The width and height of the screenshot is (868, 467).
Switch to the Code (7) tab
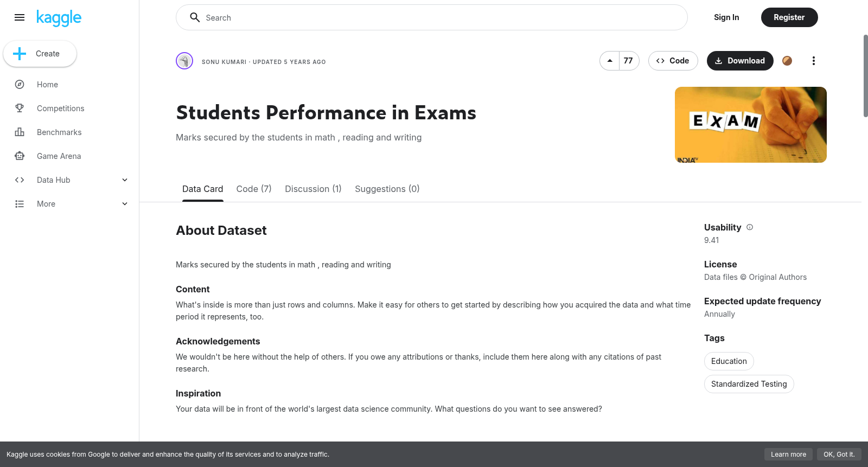pos(254,189)
